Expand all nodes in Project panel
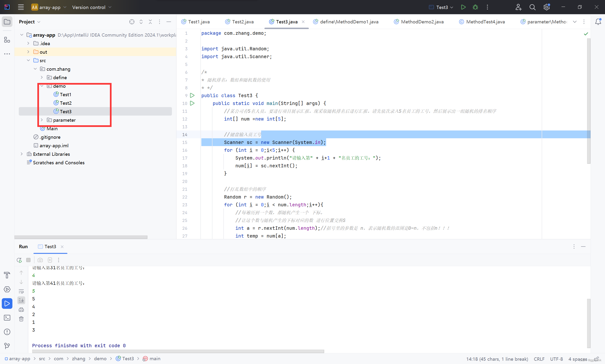605x364 pixels. tap(141, 22)
